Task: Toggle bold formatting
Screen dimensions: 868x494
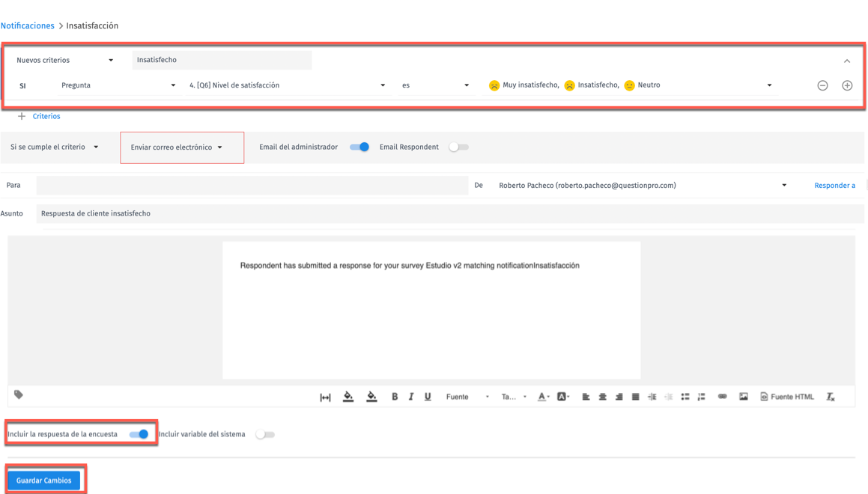Action: [395, 397]
